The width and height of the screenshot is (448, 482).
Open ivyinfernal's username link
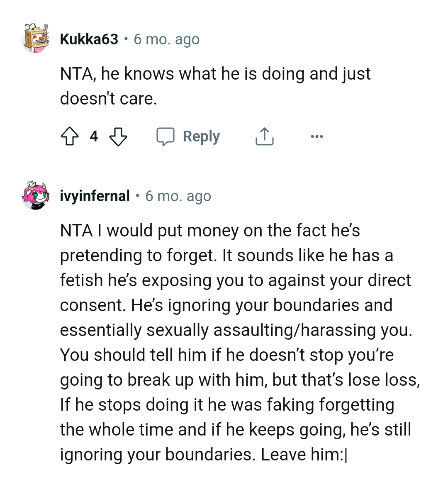[95, 196]
